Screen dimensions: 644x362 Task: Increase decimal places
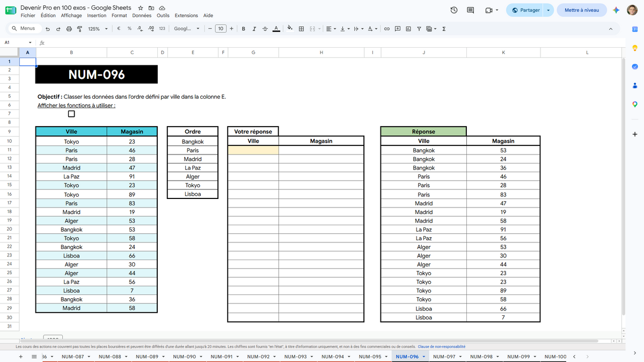coord(151,29)
